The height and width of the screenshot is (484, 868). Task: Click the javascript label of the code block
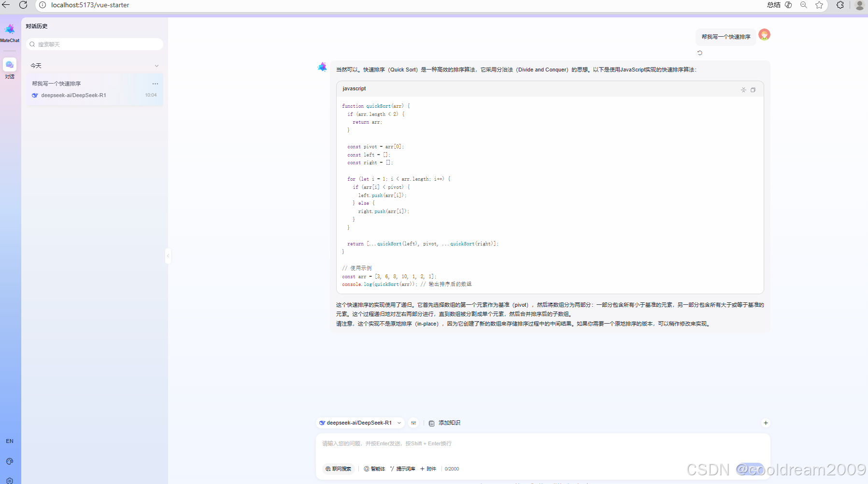(354, 88)
